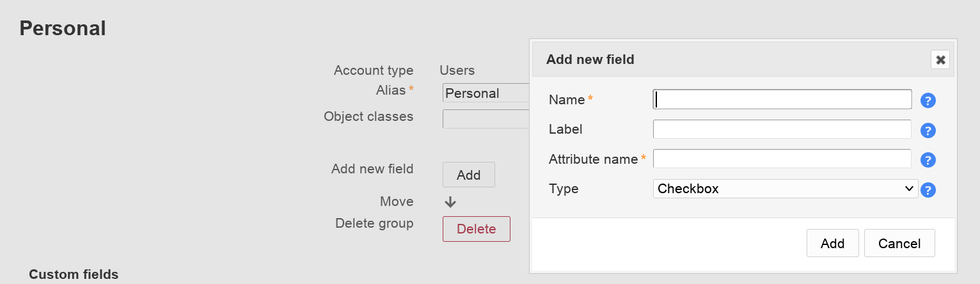Click the help icon beside Label field

928,130
